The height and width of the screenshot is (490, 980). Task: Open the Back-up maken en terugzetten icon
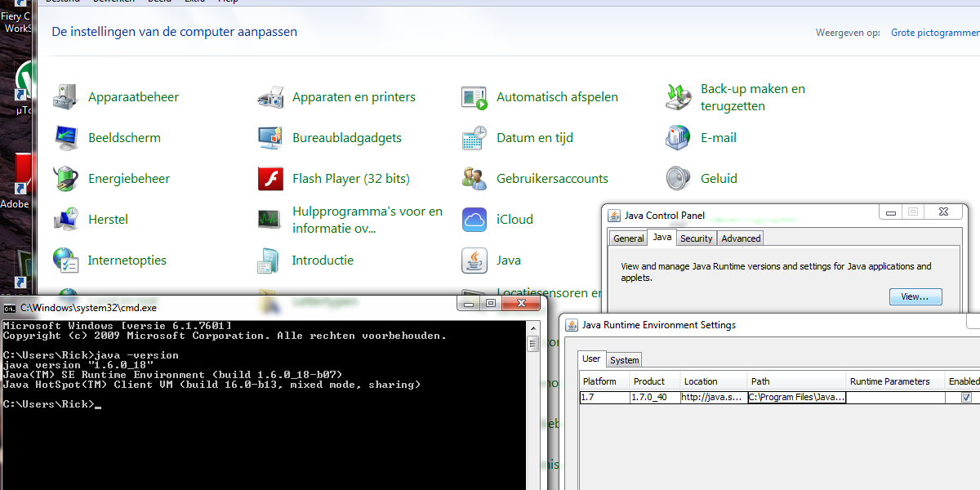click(678, 96)
